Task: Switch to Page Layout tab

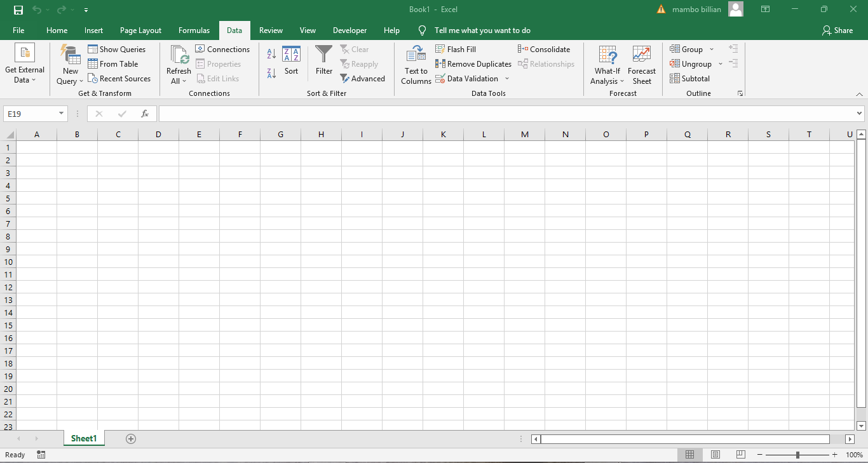Action: pyautogui.click(x=140, y=30)
